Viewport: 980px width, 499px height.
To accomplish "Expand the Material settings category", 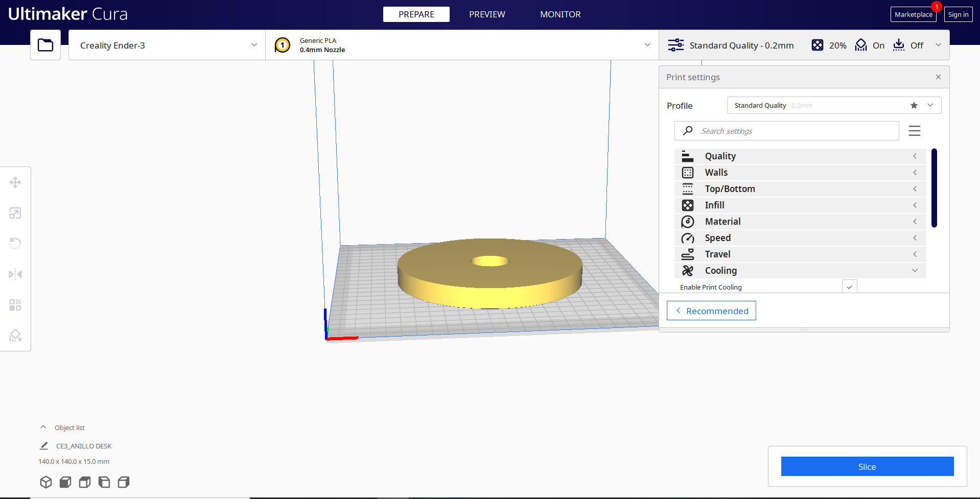I will click(800, 222).
